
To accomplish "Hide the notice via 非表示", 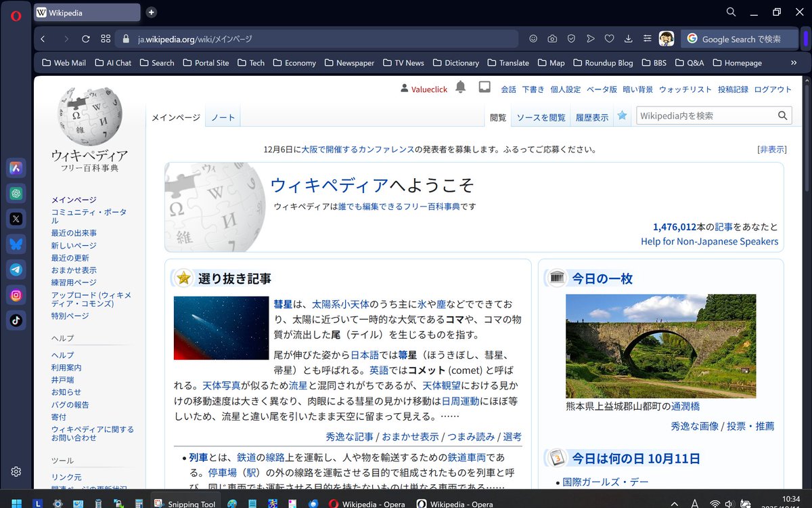I will (771, 150).
